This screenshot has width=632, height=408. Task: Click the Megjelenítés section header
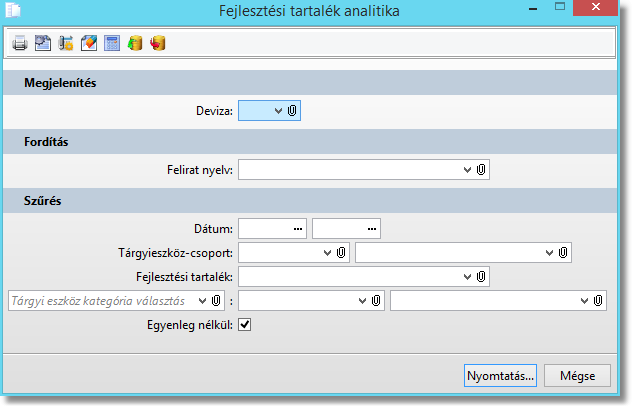tap(310, 83)
